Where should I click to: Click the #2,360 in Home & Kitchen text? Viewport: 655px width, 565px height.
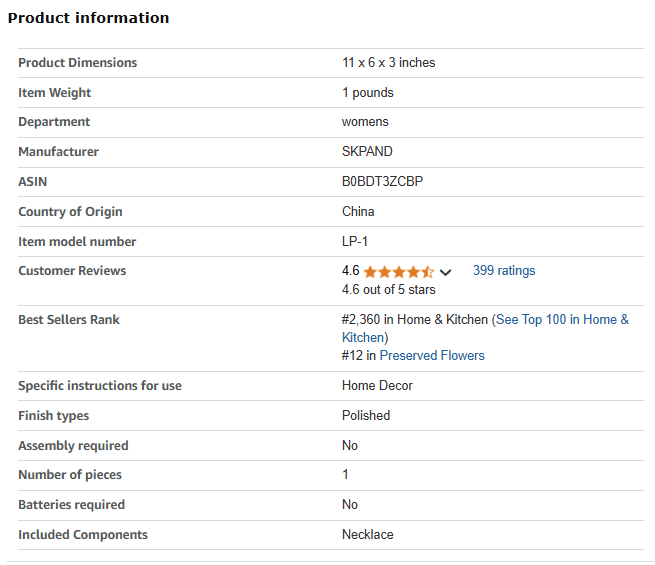(415, 319)
